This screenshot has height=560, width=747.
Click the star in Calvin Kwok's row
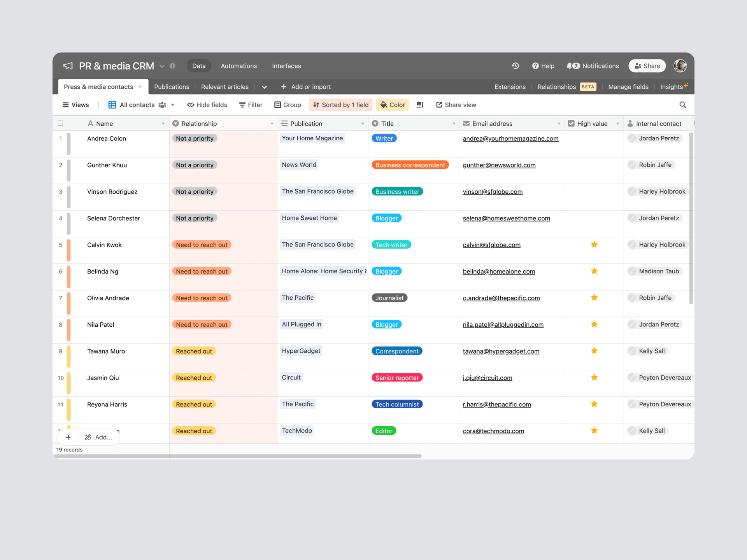(594, 245)
